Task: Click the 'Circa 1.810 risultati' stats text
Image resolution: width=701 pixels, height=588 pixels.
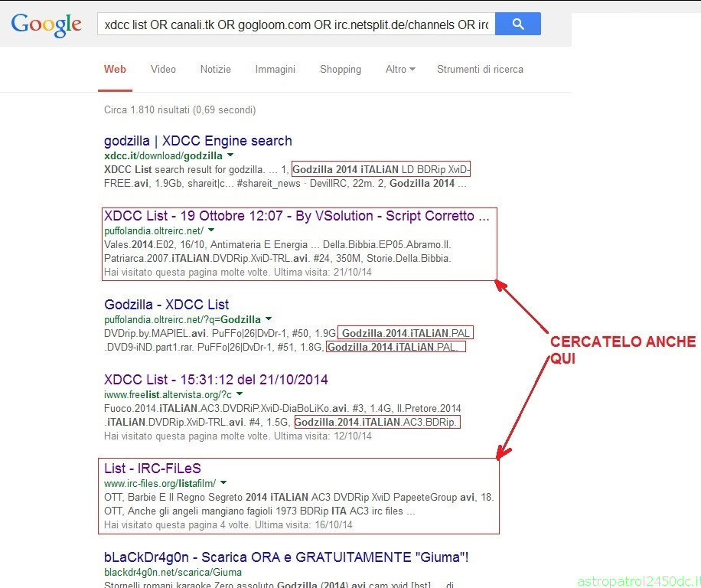Action: tap(180, 110)
